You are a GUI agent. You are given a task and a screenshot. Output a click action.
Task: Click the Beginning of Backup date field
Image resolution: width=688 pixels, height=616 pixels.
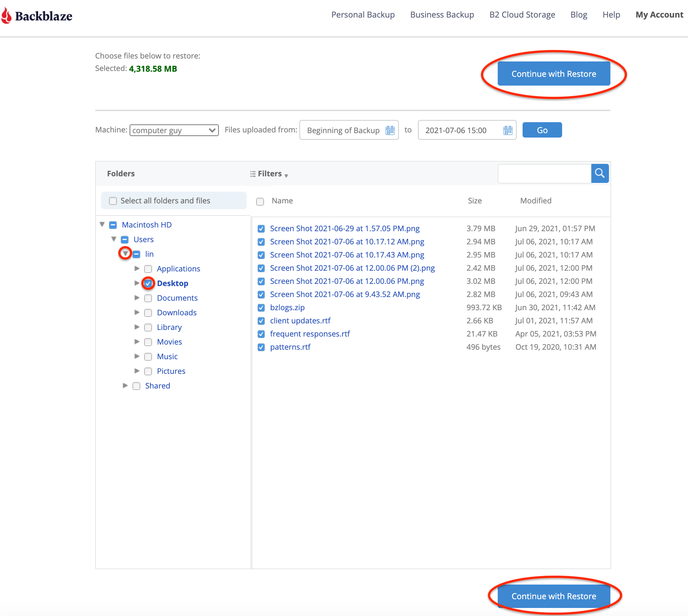349,130
